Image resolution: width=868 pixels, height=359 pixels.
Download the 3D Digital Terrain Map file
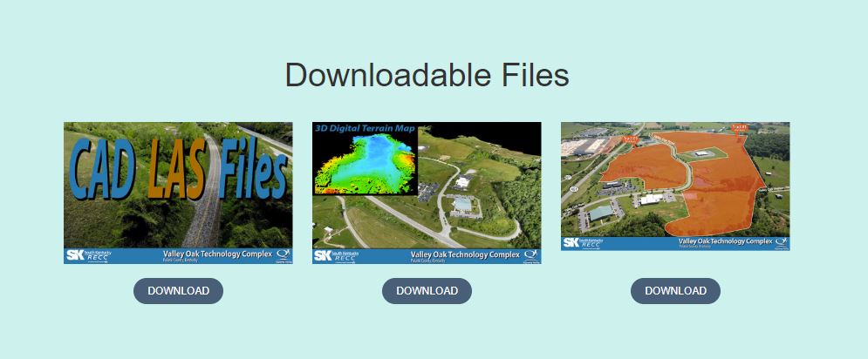[427, 291]
